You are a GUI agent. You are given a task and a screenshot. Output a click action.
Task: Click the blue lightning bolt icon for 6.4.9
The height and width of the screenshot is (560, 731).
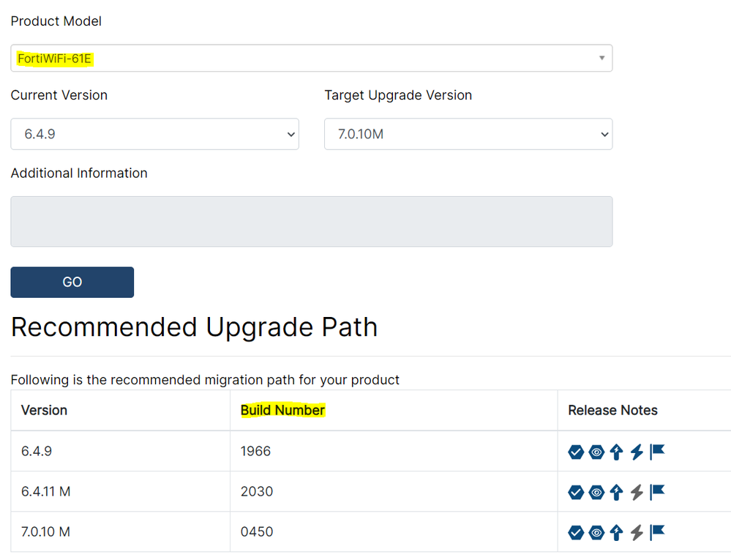coord(637,452)
